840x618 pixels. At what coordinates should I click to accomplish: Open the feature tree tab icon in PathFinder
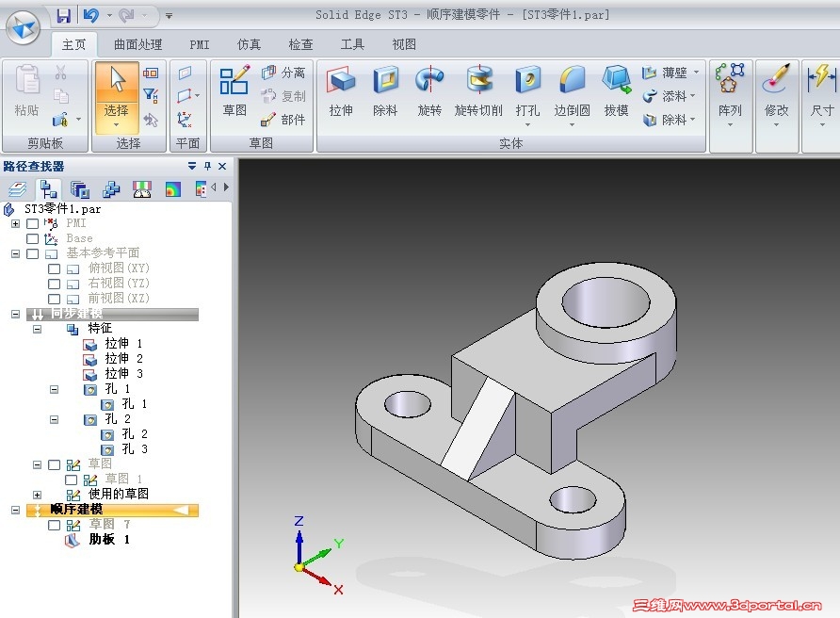pyautogui.click(x=48, y=189)
